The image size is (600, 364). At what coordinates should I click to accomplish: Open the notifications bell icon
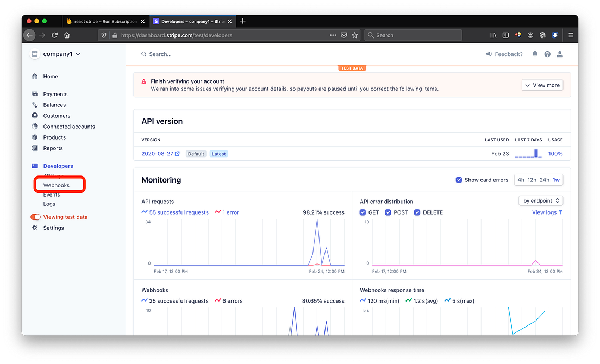point(535,54)
